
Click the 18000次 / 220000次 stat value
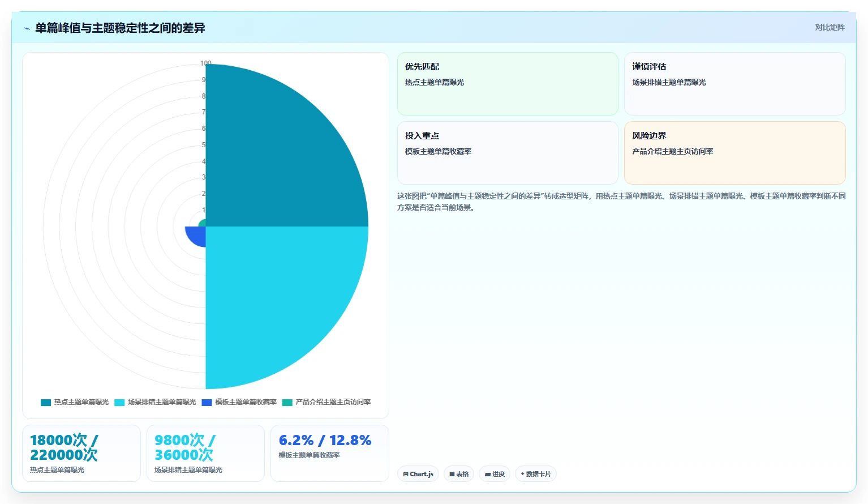[x=64, y=447]
